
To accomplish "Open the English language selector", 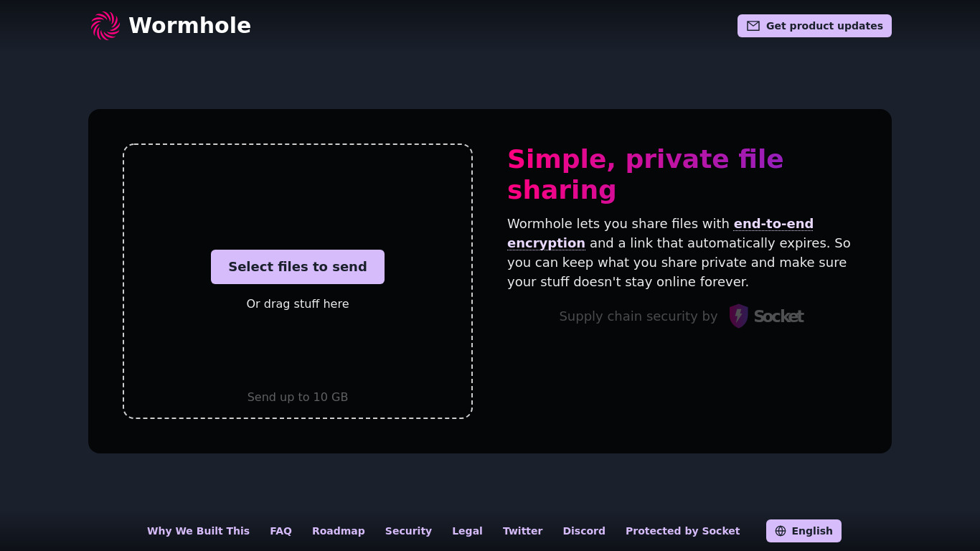I will [804, 531].
